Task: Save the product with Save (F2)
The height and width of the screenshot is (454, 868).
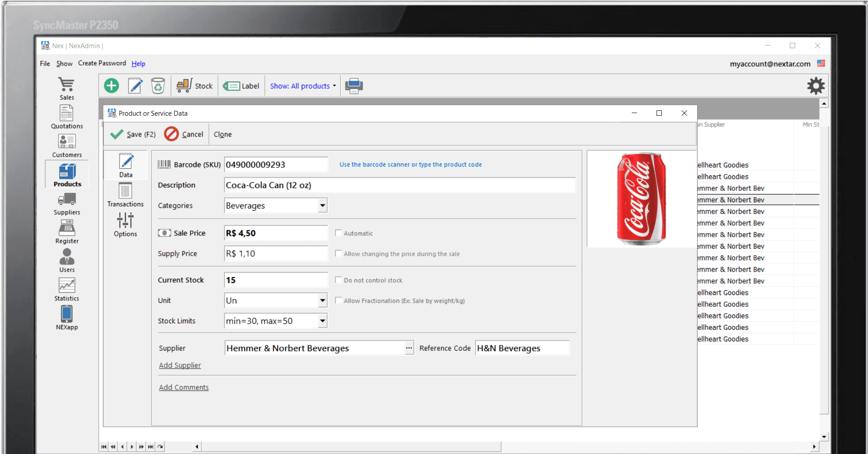Action: coord(132,134)
